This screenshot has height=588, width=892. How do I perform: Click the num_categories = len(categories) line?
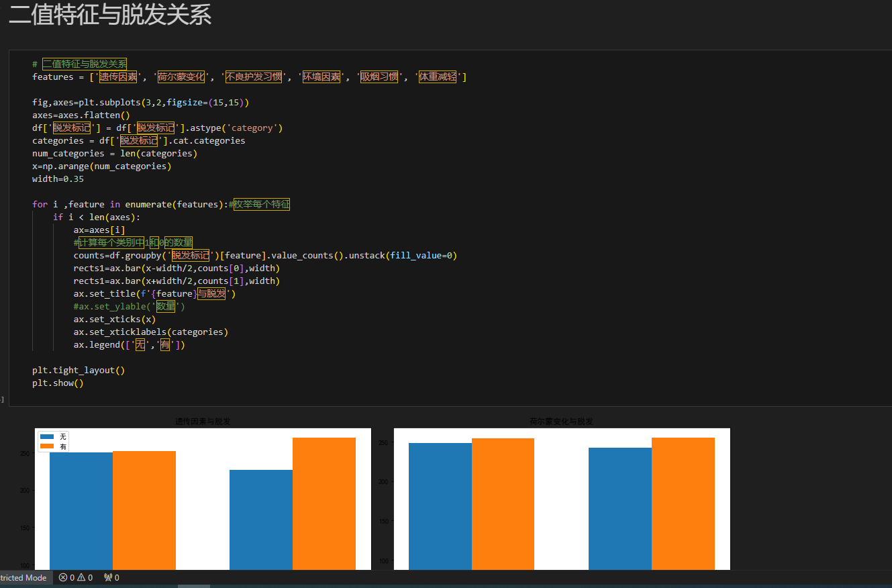[x=114, y=153]
